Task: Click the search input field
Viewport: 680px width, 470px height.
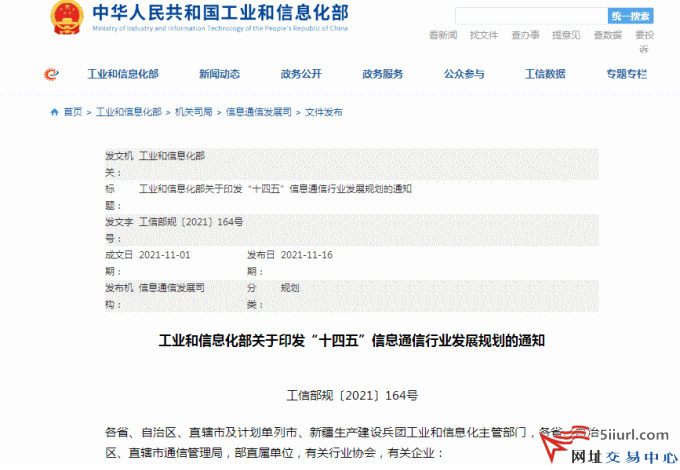Action: tap(531, 16)
